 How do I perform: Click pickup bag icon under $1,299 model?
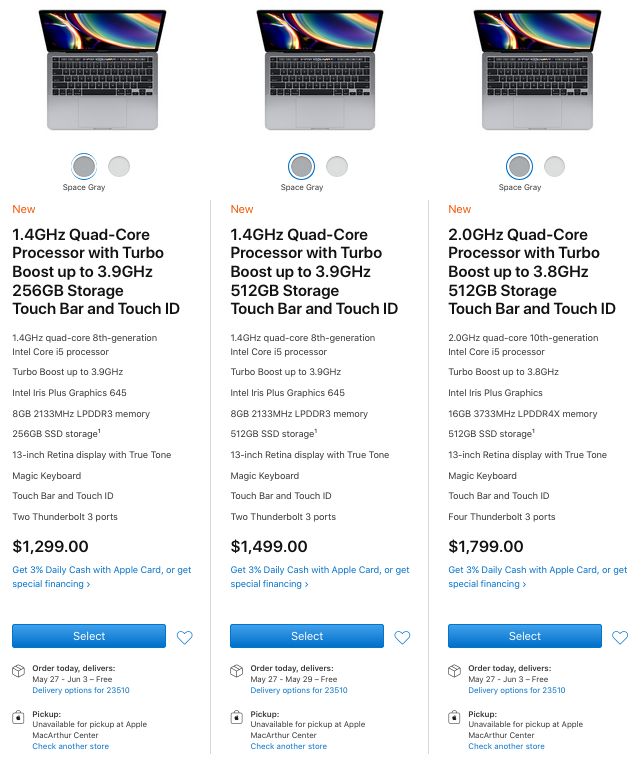[19, 717]
